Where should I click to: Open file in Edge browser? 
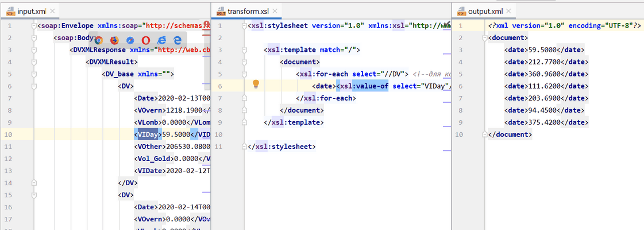[177, 40]
